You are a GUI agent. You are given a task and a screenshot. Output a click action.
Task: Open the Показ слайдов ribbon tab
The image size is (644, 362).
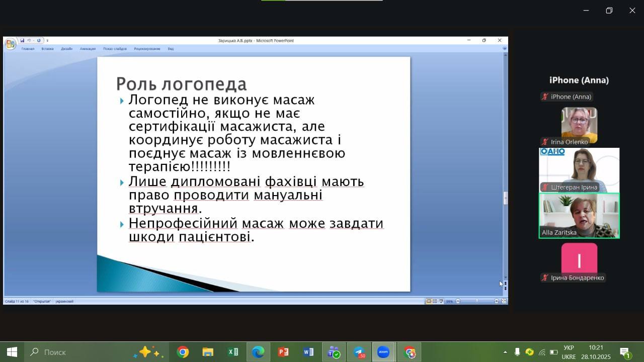(x=115, y=49)
